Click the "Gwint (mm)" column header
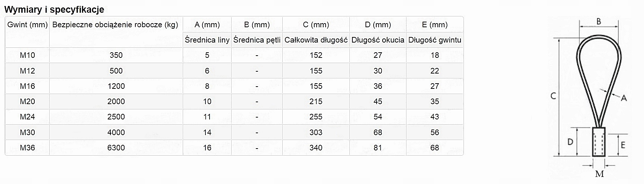The width and height of the screenshot is (644, 184). tap(28, 25)
